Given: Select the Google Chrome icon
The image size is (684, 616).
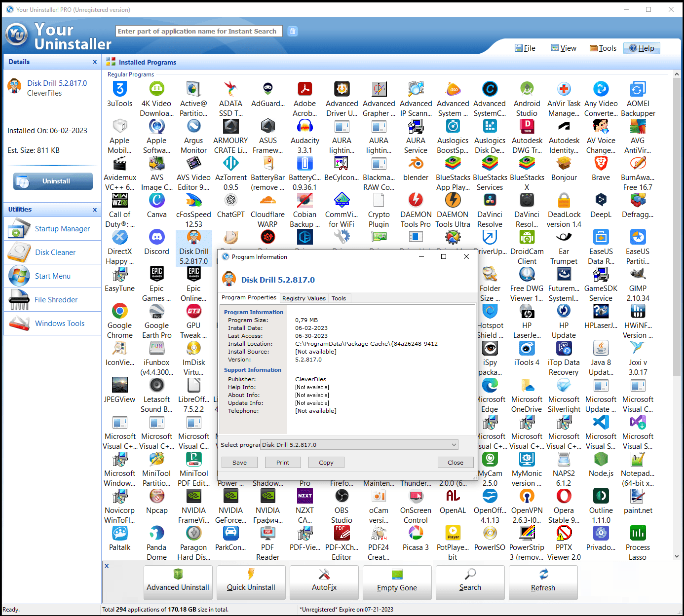Looking at the screenshot, I should click(x=120, y=311).
